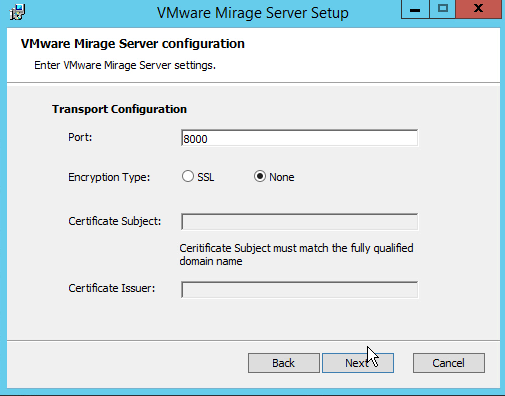Viewport: 505px width, 396px height.
Task: Click the "VMware Mirage Server configuration" heading
Action: [133, 44]
